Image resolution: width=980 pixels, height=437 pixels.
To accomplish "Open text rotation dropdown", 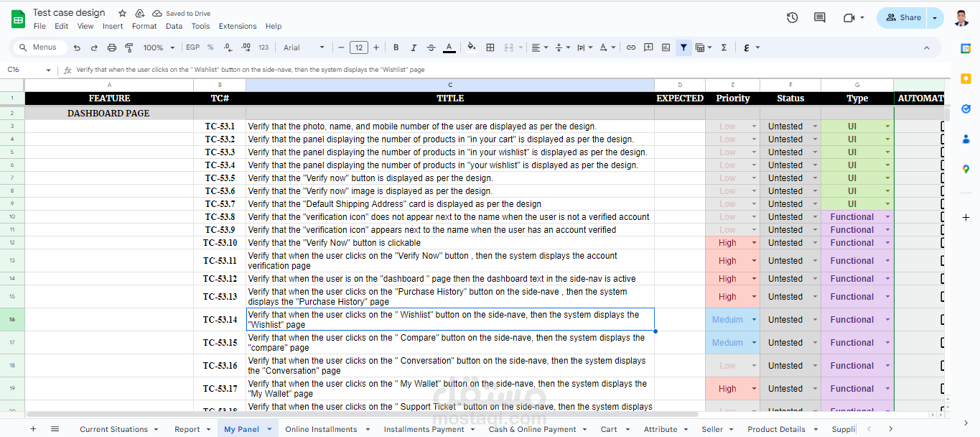I will click(607, 47).
